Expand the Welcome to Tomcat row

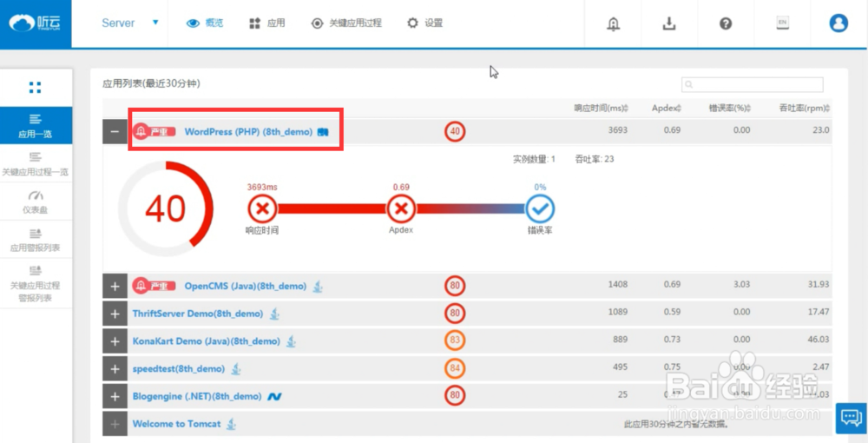(x=115, y=424)
